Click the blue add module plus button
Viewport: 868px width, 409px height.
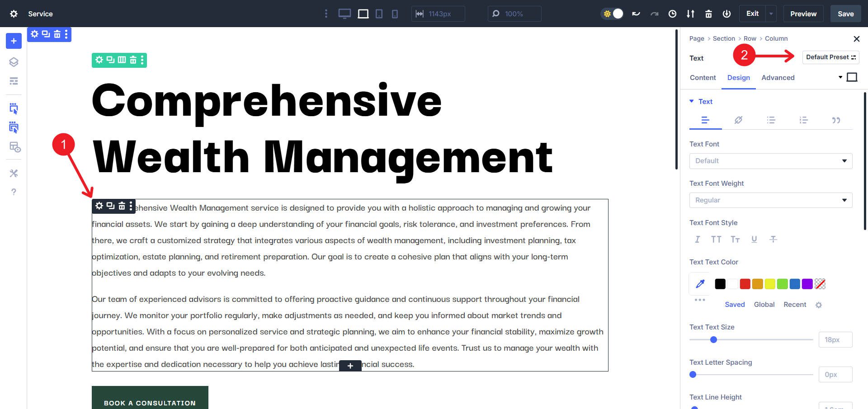pyautogui.click(x=14, y=41)
